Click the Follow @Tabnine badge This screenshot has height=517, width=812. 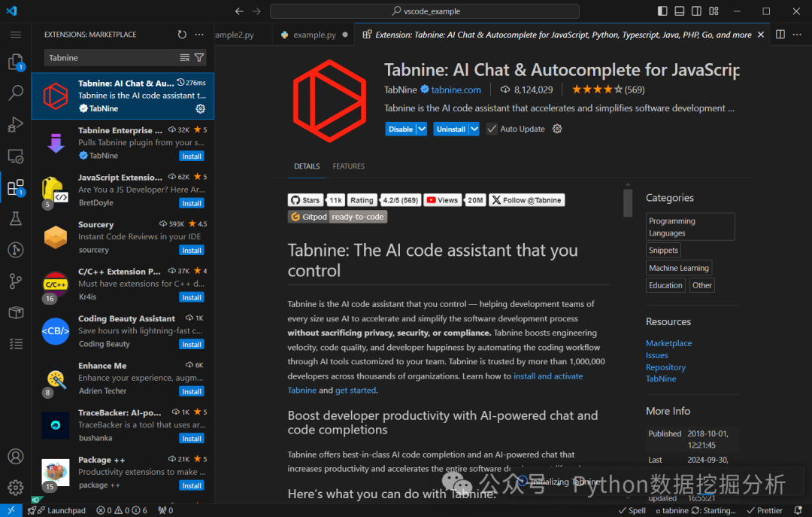[x=526, y=199]
